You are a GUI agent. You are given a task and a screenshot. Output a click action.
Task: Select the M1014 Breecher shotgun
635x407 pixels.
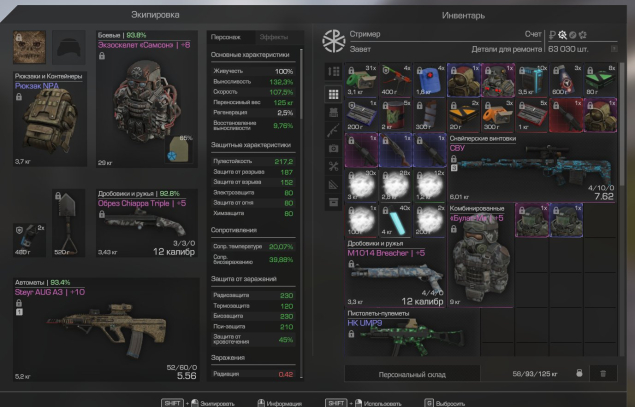pyautogui.click(x=395, y=273)
